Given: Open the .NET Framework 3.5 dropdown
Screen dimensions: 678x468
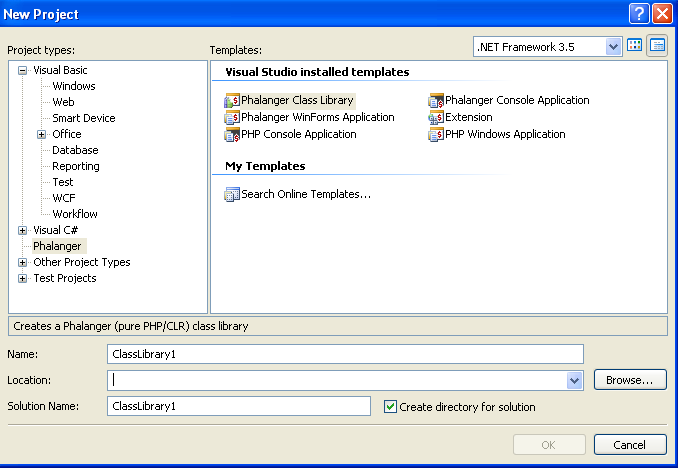Looking at the screenshot, I should pyautogui.click(x=613, y=46).
